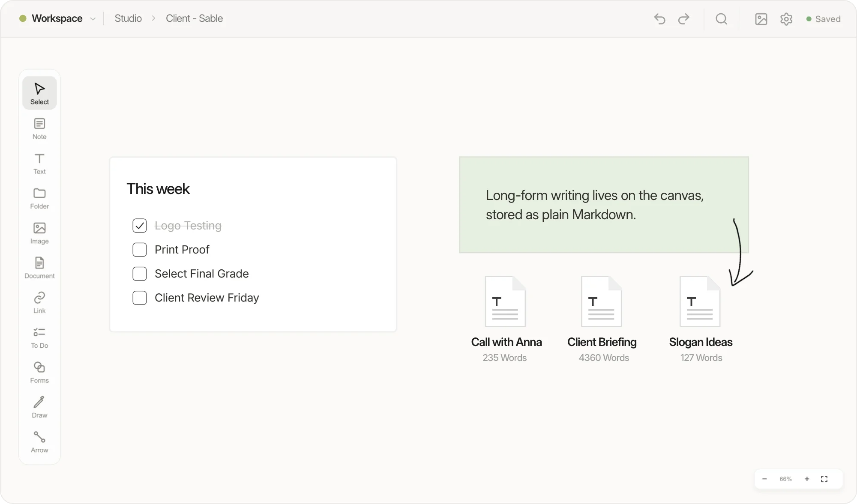Select the Folder tool
The image size is (857, 504).
39,198
